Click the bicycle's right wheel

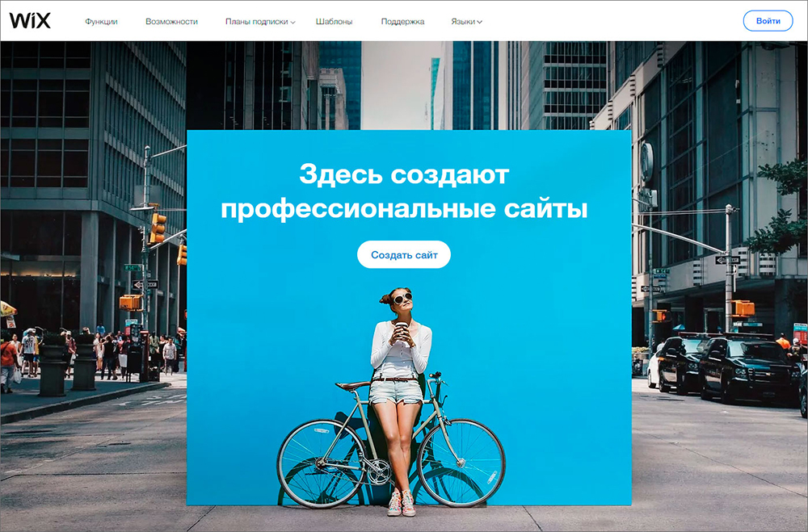click(461, 463)
